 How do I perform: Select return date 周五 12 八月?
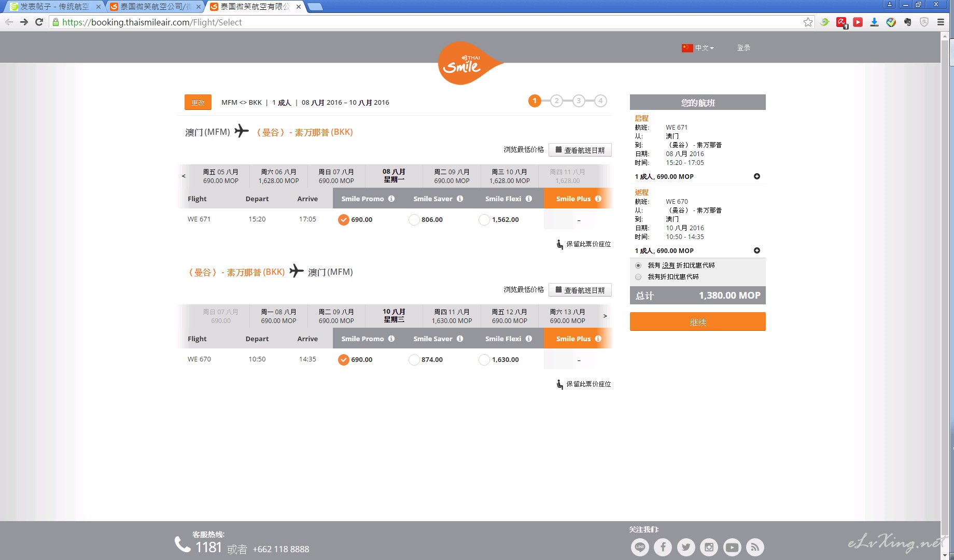pyautogui.click(x=510, y=316)
